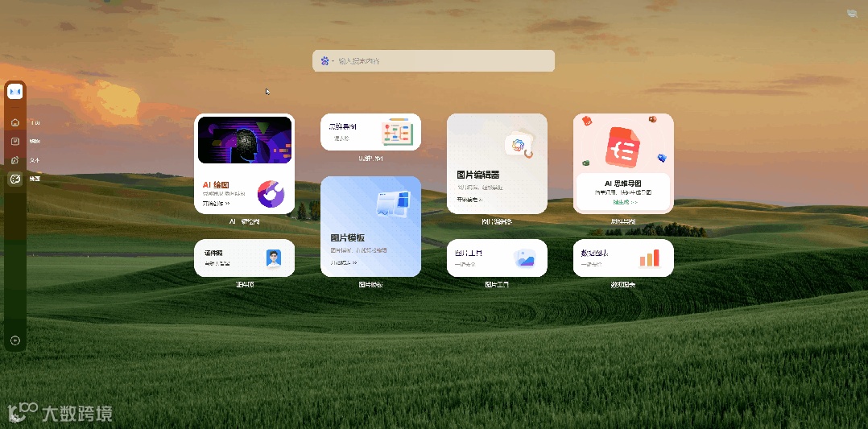This screenshot has width=868, height=429.
Task: Open the flowchart illustration in the mind map example card
Action: [x=398, y=133]
